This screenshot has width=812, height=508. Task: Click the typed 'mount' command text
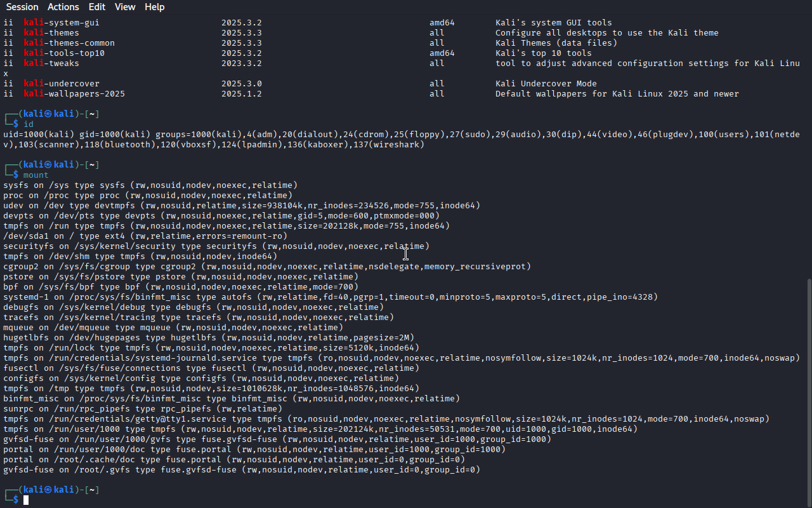pos(36,175)
